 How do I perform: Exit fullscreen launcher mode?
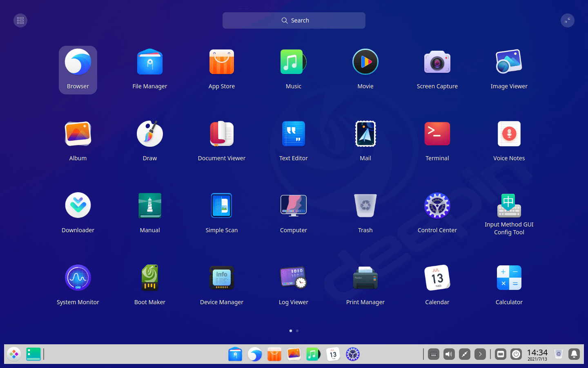pyautogui.click(x=567, y=20)
